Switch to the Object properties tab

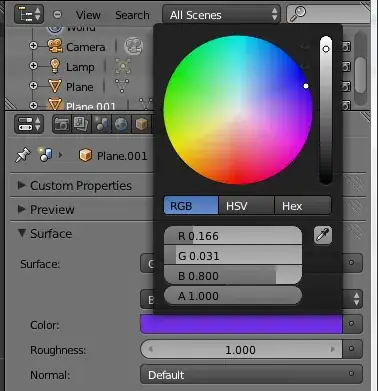pyautogui.click(x=141, y=124)
